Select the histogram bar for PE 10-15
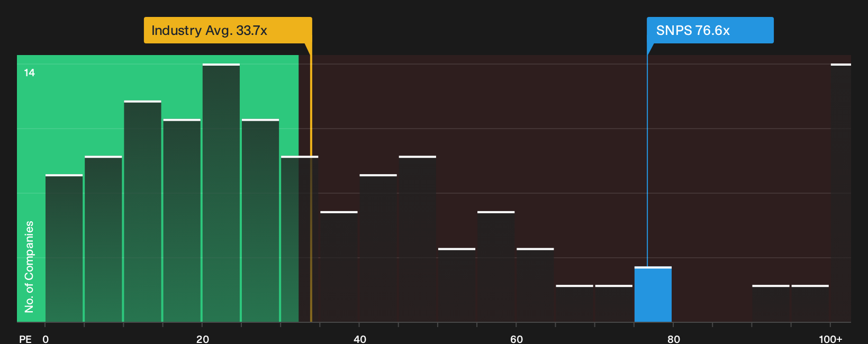Viewport: 868px width, 344px height. (x=143, y=211)
